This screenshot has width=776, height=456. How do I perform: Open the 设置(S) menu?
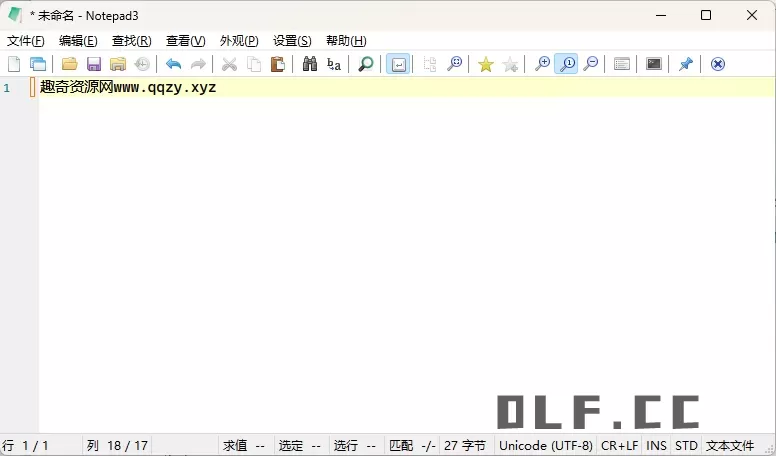292,41
